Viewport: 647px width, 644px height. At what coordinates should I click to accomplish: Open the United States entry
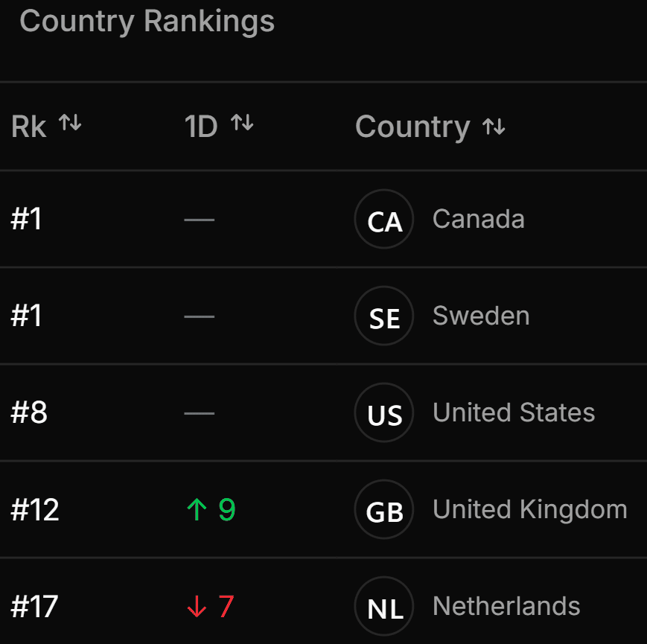(514, 412)
